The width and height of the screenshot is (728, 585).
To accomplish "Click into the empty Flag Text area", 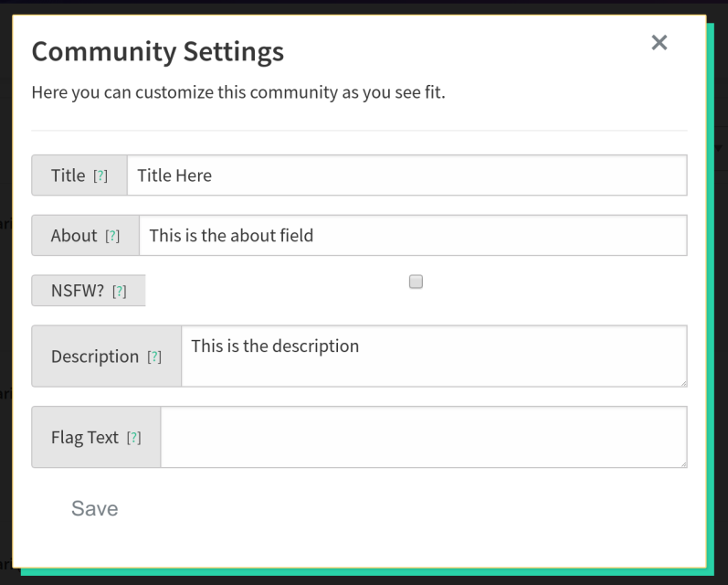I will (x=424, y=437).
